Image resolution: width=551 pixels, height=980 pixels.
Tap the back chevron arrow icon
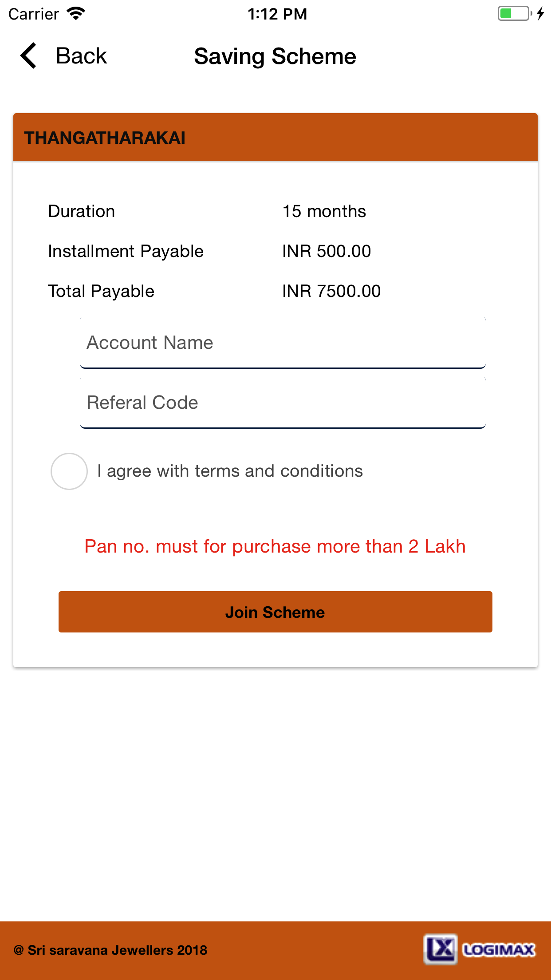pyautogui.click(x=28, y=56)
